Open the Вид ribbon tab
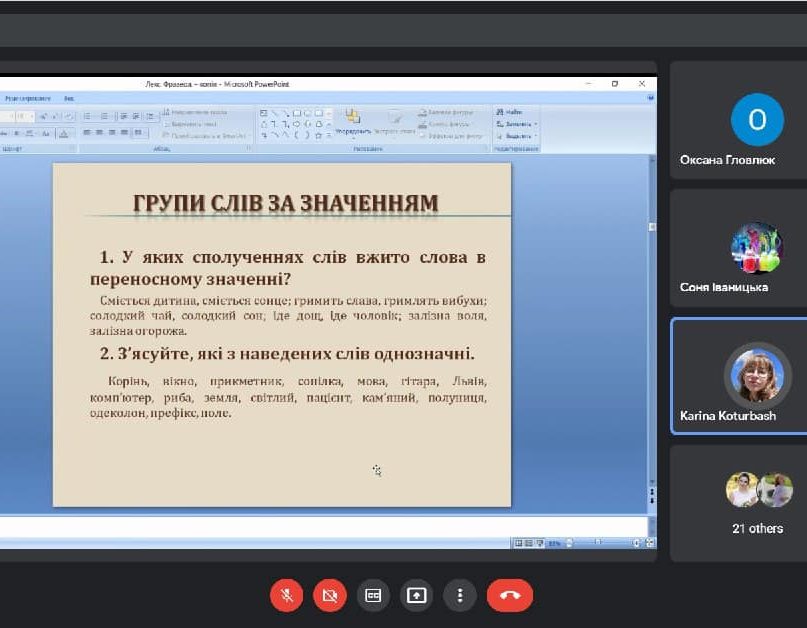 click(69, 99)
